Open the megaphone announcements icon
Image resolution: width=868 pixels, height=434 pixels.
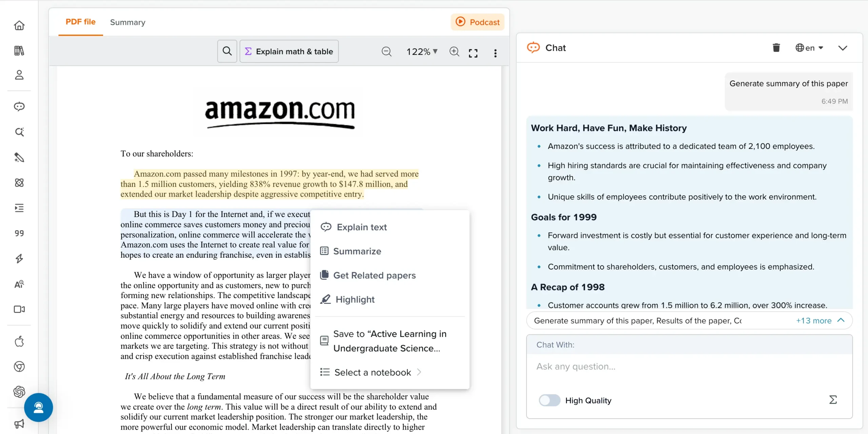pos(19,424)
